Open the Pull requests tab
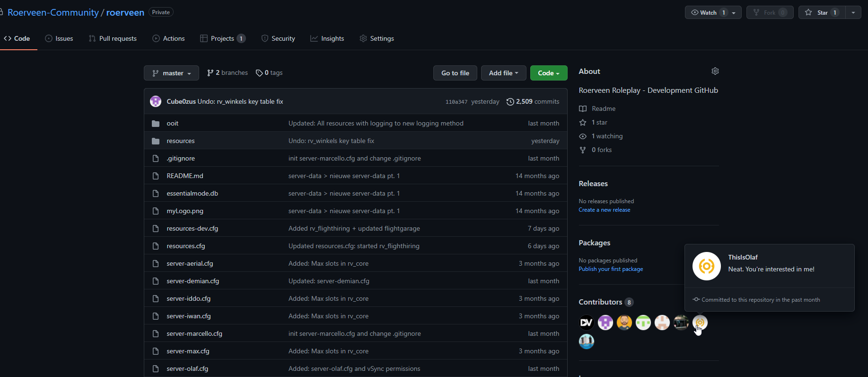 click(x=113, y=39)
